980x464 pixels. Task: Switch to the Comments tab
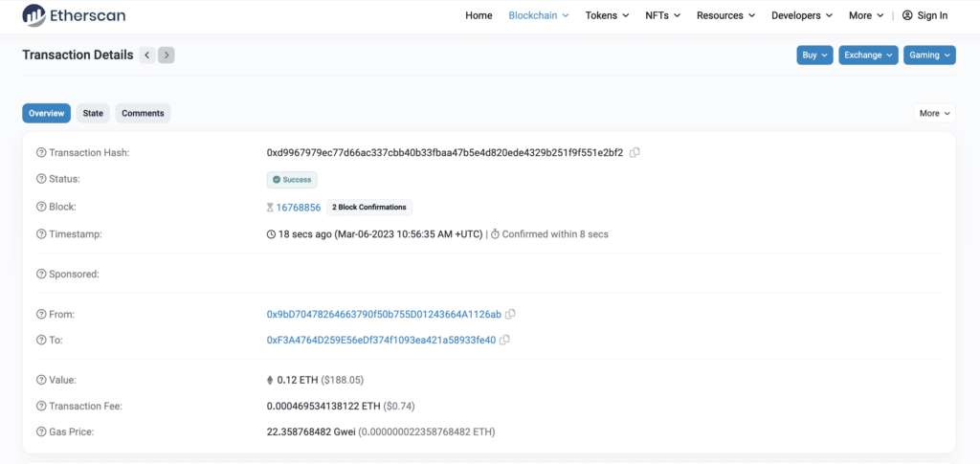coord(143,113)
